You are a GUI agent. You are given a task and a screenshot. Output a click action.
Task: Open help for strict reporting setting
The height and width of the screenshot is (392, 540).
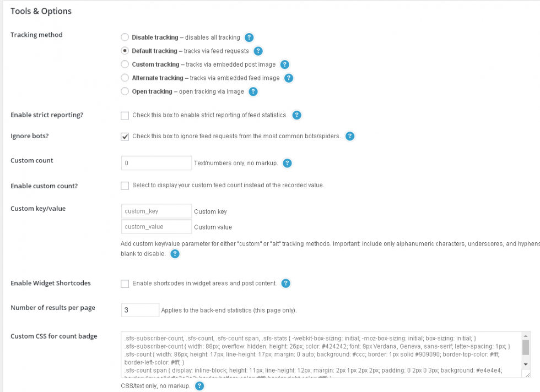[x=296, y=116]
